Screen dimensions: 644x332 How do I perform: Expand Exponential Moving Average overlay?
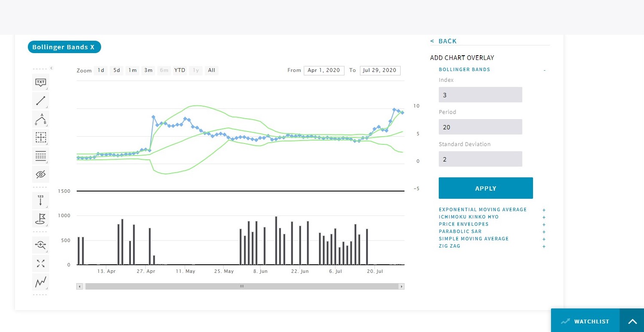coord(544,210)
